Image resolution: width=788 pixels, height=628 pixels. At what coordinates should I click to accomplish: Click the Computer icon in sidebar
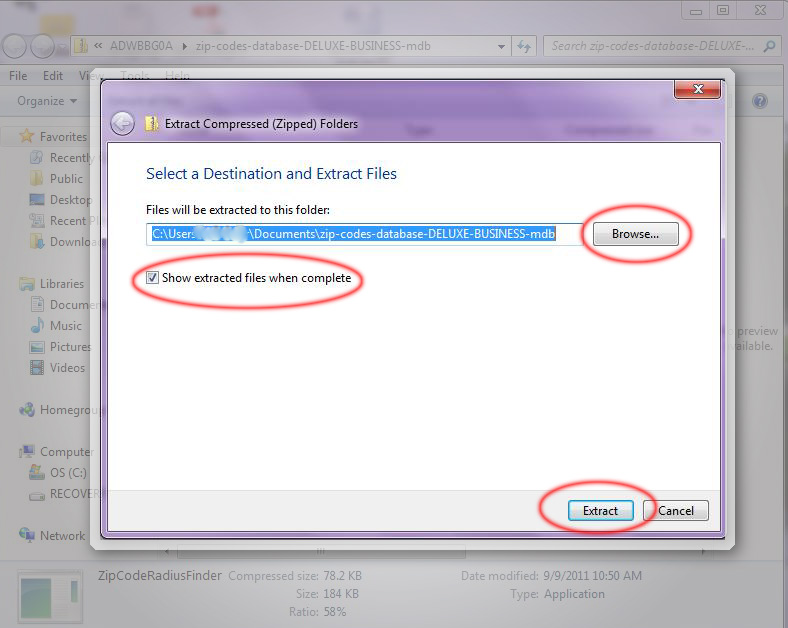point(27,452)
